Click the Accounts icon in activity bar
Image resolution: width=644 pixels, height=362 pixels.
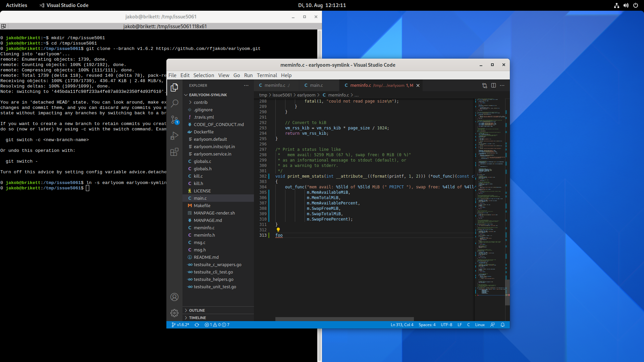(174, 297)
